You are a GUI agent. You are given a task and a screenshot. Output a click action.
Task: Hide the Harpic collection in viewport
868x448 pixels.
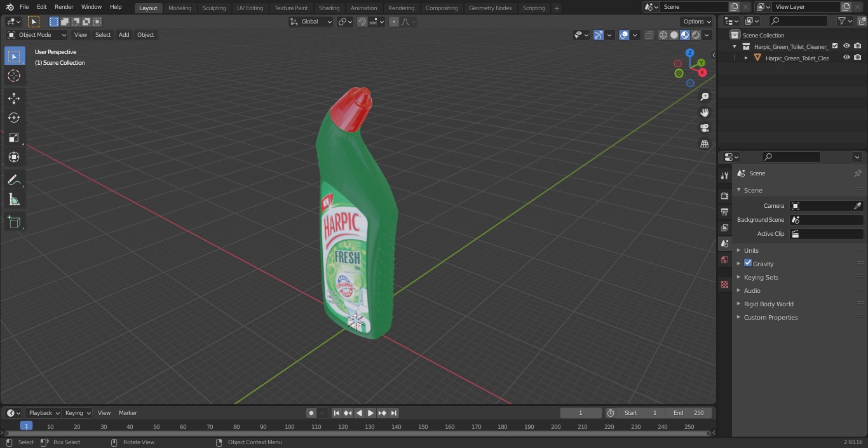tap(846, 46)
